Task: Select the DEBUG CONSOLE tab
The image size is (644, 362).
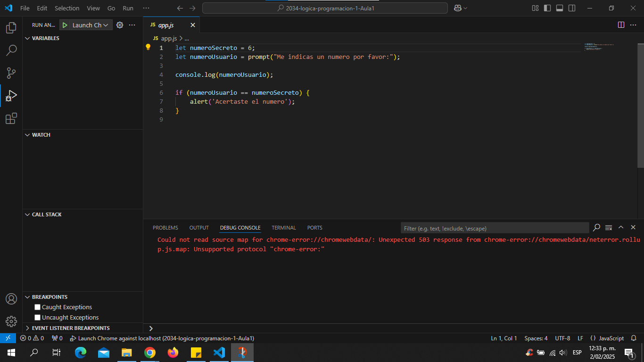Action: coord(240,228)
